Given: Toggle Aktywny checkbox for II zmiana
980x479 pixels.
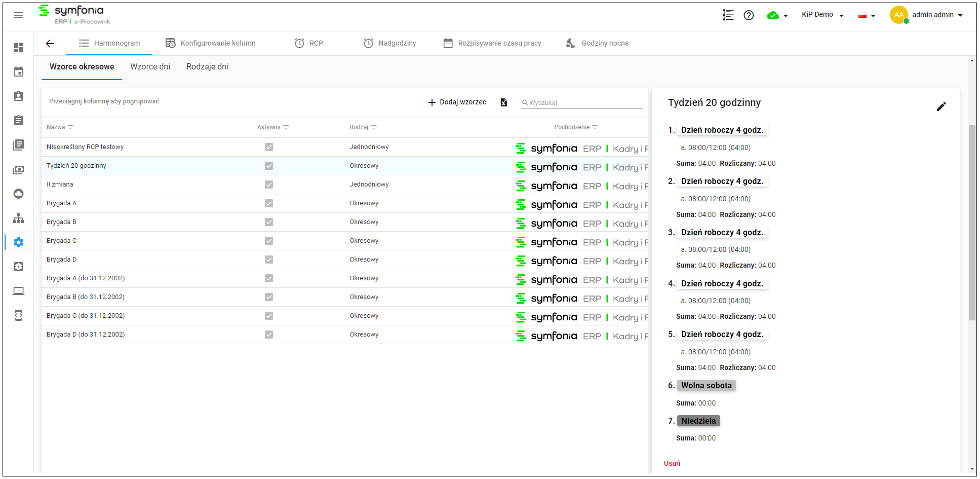Looking at the screenshot, I should pos(269,185).
